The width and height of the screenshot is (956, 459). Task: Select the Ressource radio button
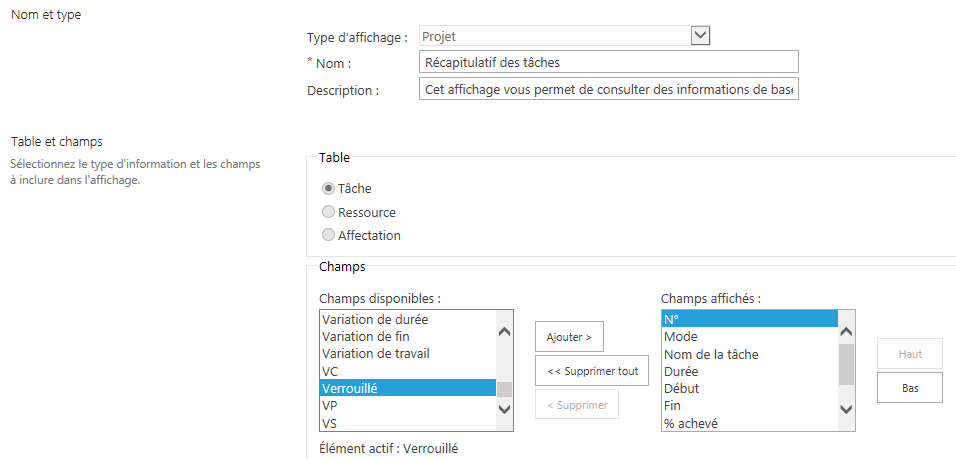click(x=328, y=212)
